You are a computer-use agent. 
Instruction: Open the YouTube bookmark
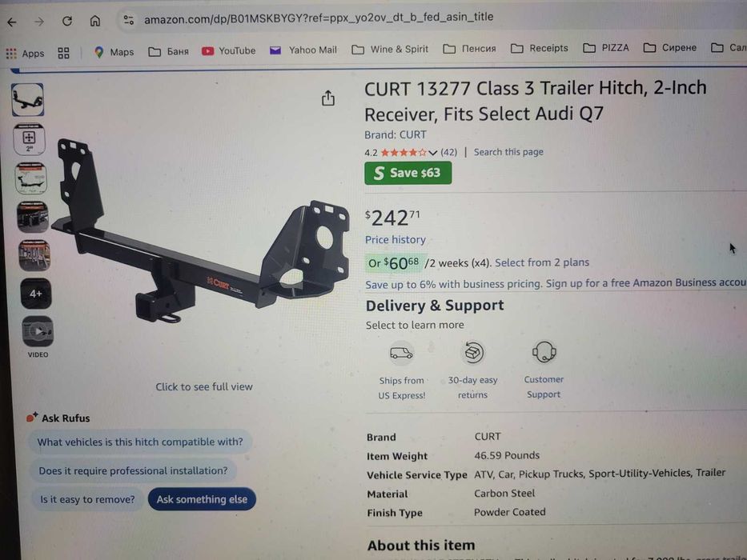(229, 50)
